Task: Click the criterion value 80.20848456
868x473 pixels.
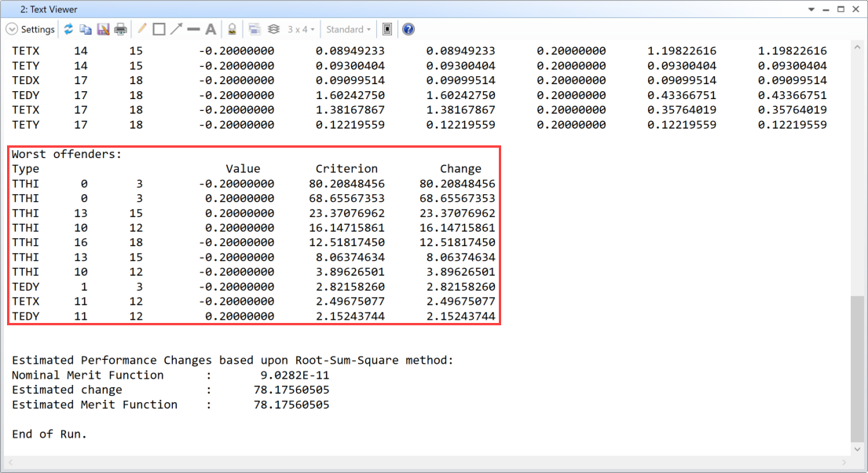Action: click(x=346, y=183)
